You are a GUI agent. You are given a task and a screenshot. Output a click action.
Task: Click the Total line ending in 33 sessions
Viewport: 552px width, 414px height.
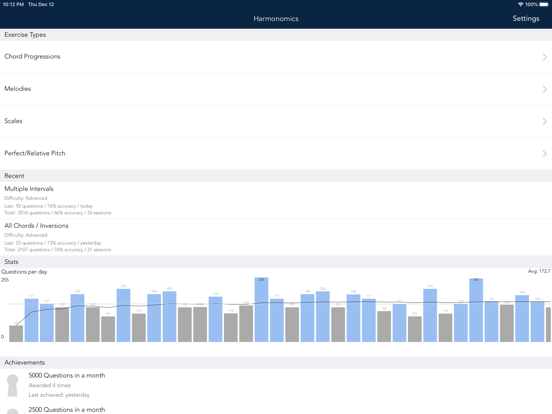58,213
